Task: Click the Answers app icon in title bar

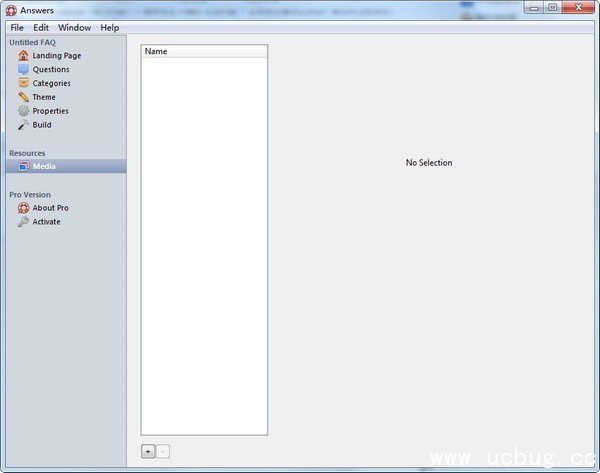Action: click(x=11, y=10)
